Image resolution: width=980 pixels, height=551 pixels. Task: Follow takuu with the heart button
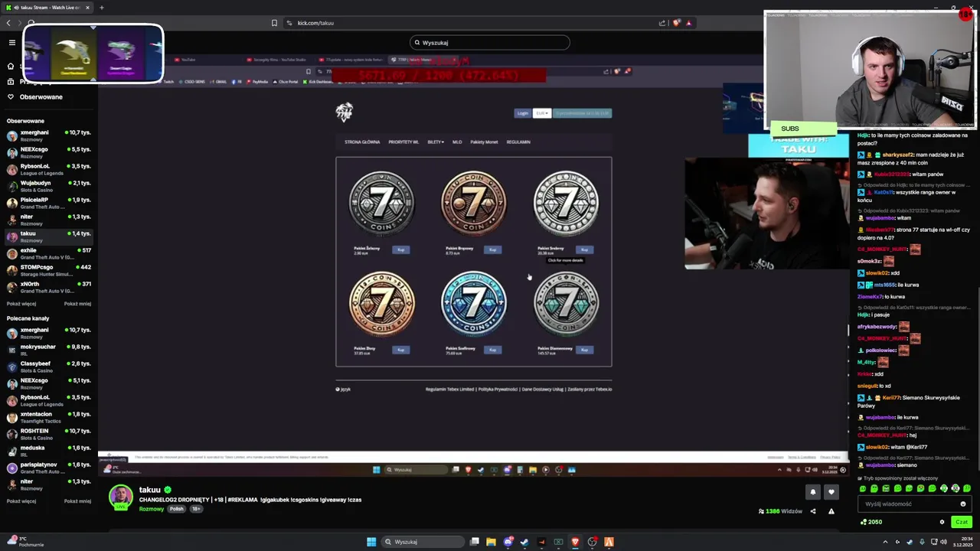click(x=831, y=492)
